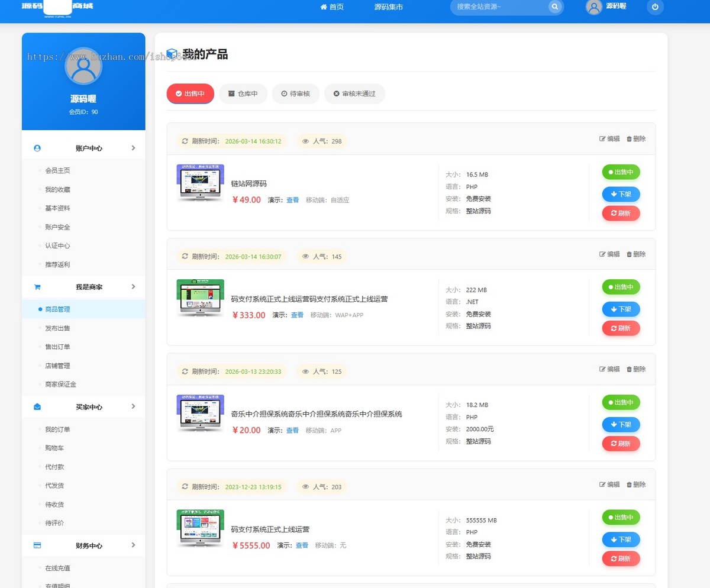Open 基本资料 in sidebar
This screenshot has height=588, width=710.
coord(58,208)
